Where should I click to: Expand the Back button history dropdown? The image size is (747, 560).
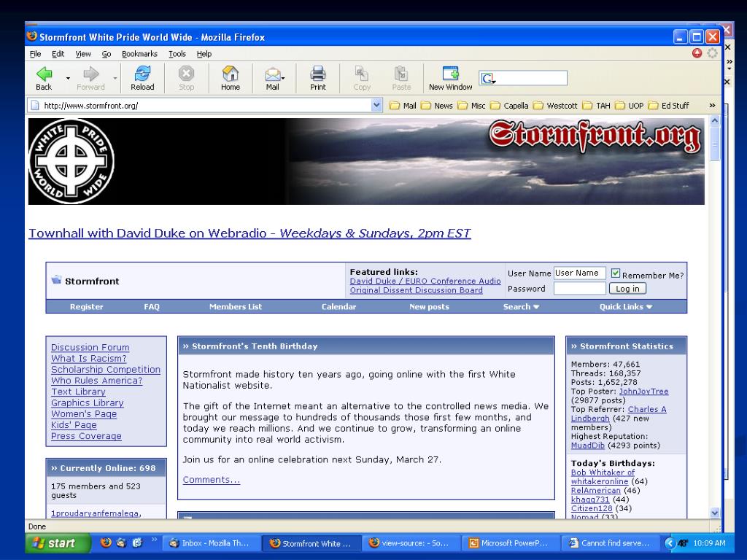click(68, 77)
